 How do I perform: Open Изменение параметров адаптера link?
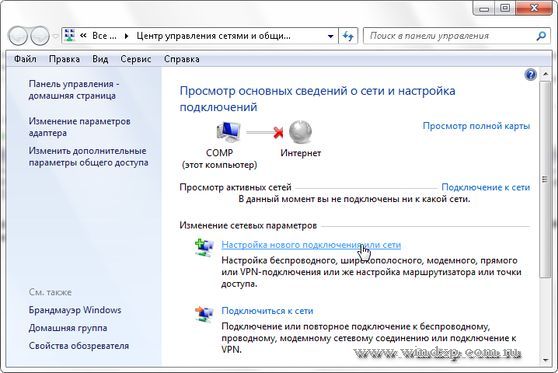pos(79,127)
